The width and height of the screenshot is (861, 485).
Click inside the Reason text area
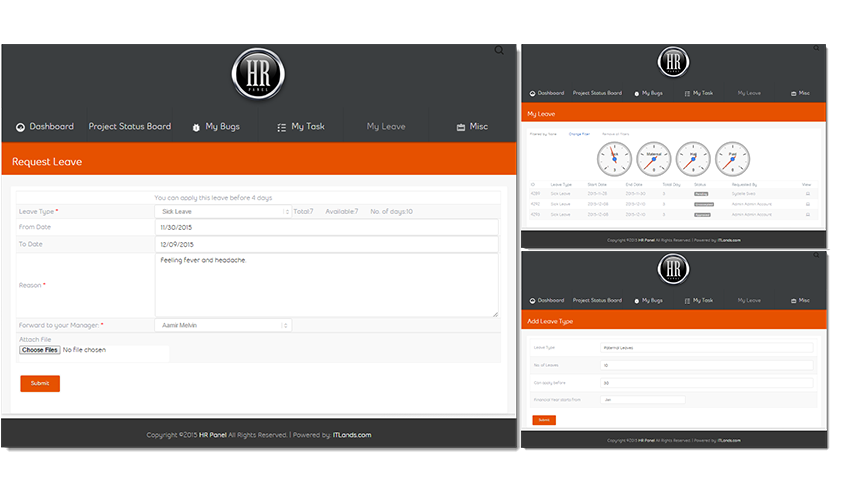[x=327, y=285]
